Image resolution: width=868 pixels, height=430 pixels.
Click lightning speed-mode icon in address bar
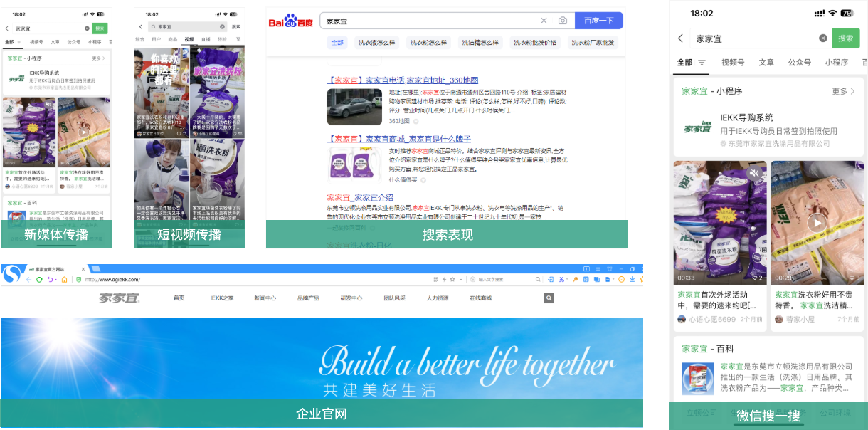tap(444, 280)
